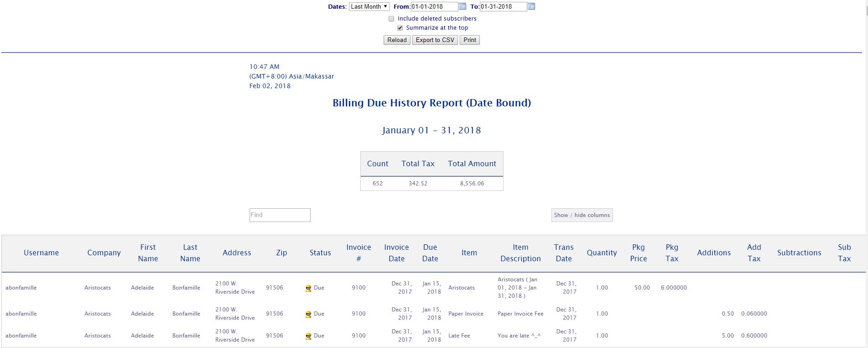Click Export to CSV button
This screenshot has width=868, height=348.
(x=435, y=40)
